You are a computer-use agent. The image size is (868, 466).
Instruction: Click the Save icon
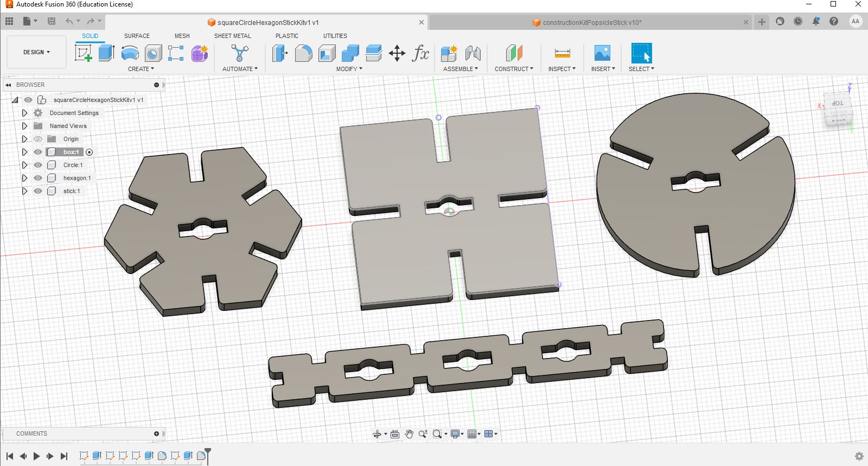pyautogui.click(x=52, y=21)
